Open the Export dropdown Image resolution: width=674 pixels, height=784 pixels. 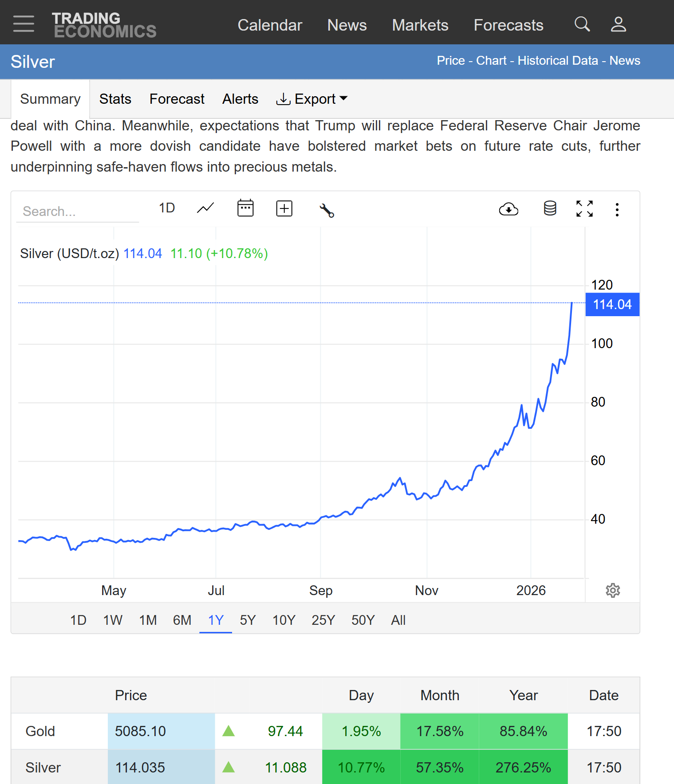[312, 99]
